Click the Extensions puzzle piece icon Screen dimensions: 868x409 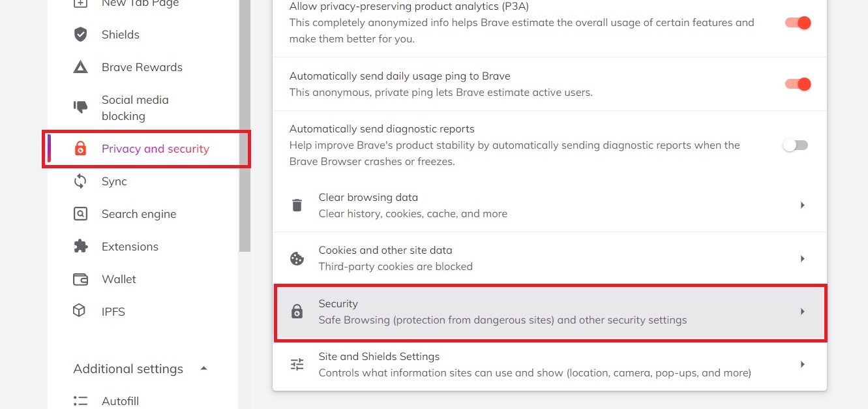(80, 247)
